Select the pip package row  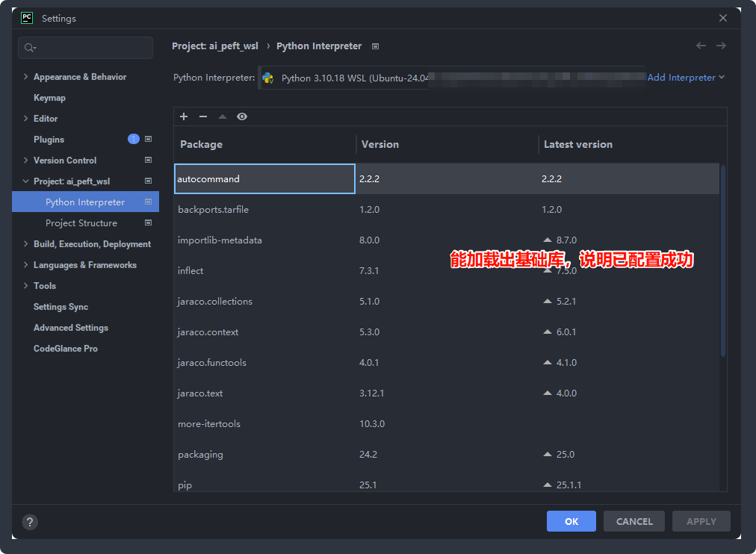click(x=447, y=482)
